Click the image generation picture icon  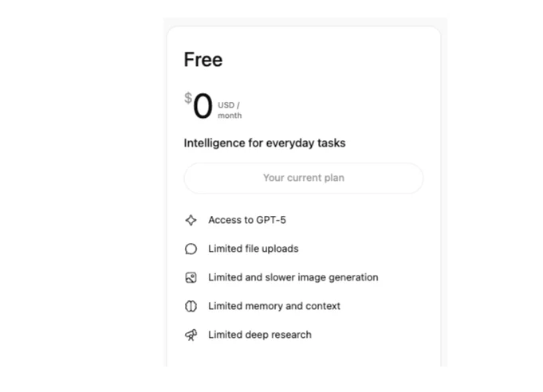[191, 277]
